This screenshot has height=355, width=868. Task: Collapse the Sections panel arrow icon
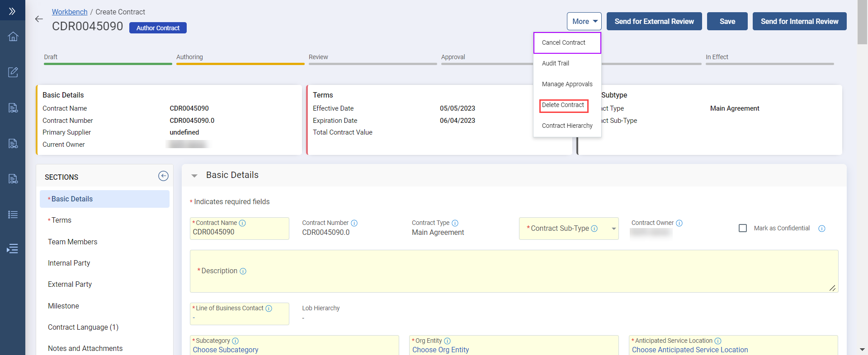pyautogui.click(x=163, y=176)
